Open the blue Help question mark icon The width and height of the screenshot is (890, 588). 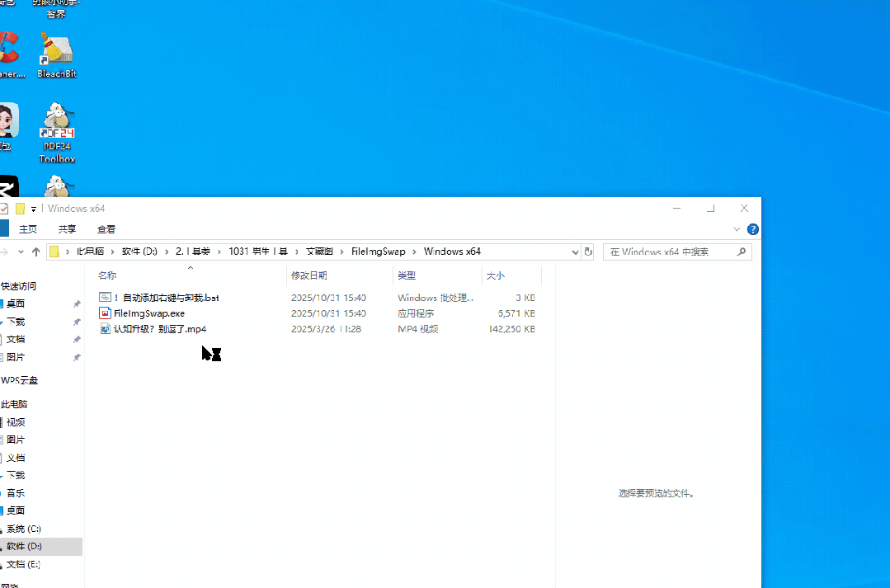752,229
